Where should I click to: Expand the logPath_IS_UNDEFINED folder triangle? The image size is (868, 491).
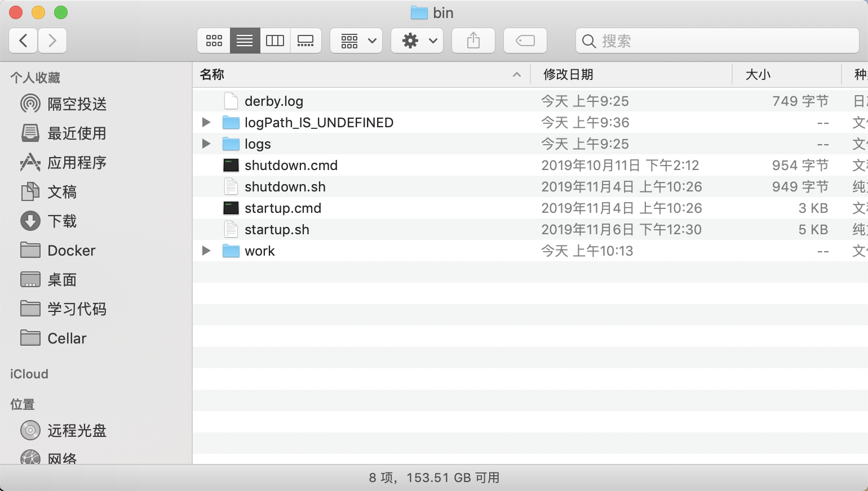click(x=206, y=122)
